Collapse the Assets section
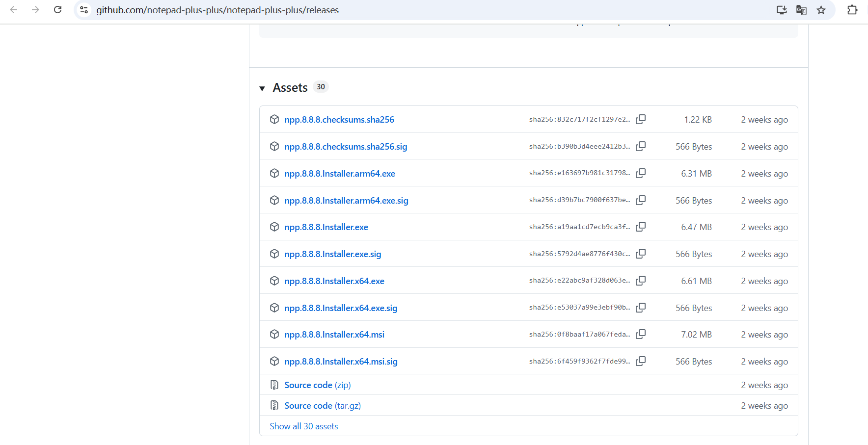Image resolution: width=868 pixels, height=445 pixels. click(x=262, y=88)
